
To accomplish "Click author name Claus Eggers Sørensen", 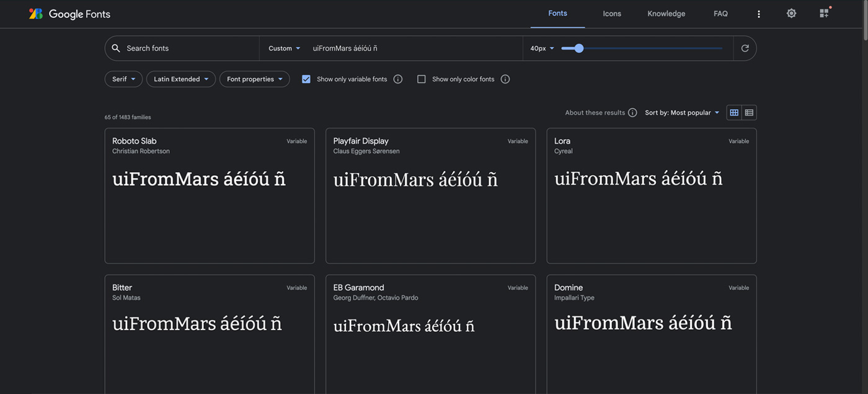I will point(366,151).
